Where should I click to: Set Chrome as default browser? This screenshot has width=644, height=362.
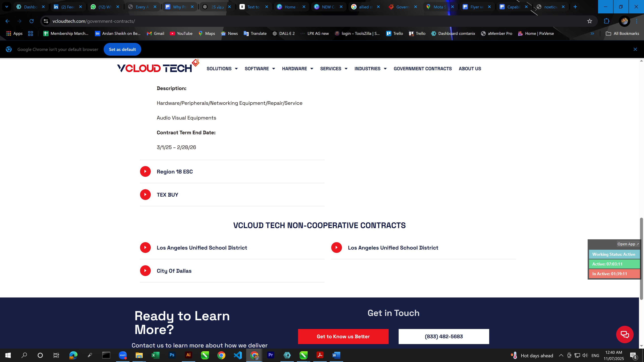tap(122, 49)
